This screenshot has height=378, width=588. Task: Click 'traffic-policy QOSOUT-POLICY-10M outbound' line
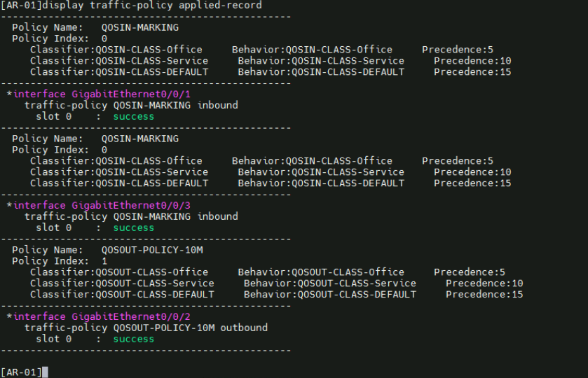coord(146,328)
